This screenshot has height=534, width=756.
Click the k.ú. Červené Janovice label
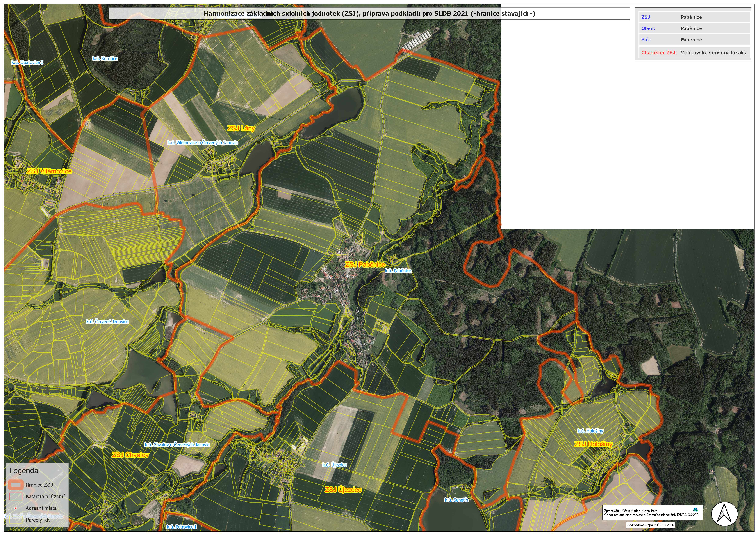[x=107, y=321]
